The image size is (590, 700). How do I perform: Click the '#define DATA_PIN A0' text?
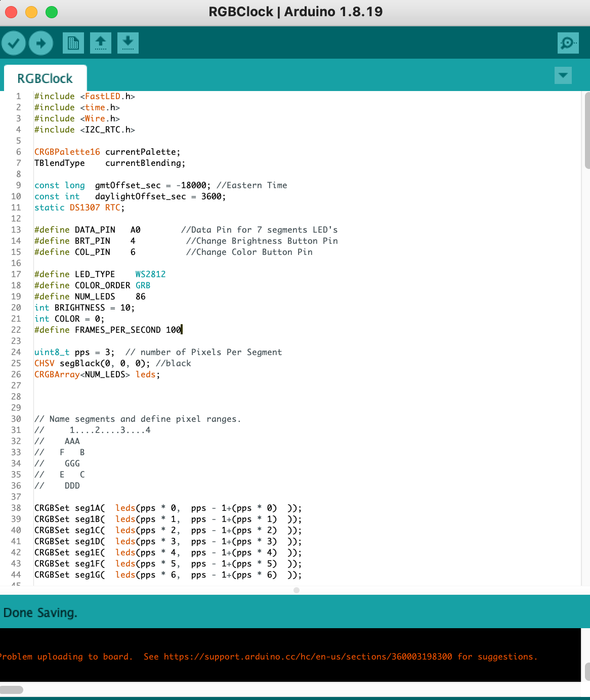[88, 230]
